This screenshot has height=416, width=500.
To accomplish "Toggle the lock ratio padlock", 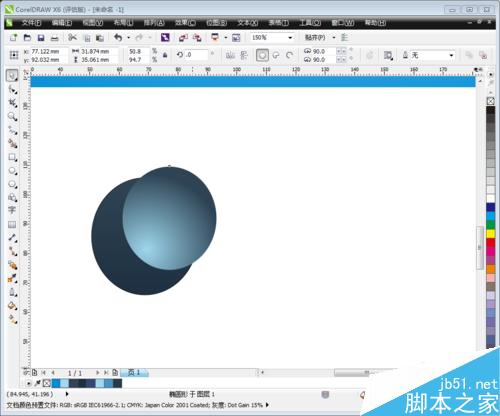I will point(165,55).
